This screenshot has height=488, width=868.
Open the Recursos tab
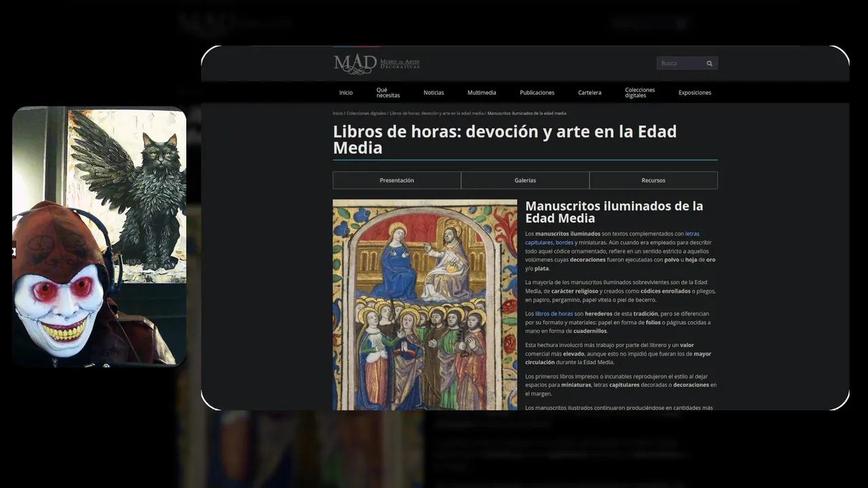point(653,180)
